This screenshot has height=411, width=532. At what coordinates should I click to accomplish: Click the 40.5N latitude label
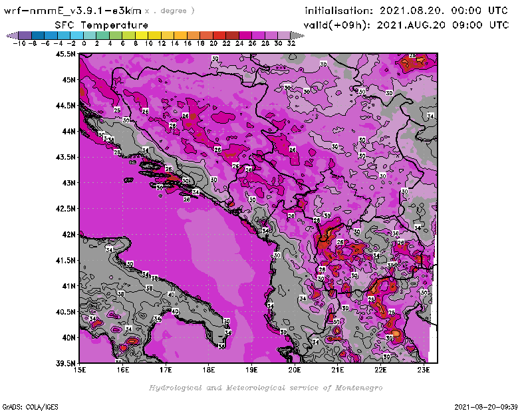point(65,312)
